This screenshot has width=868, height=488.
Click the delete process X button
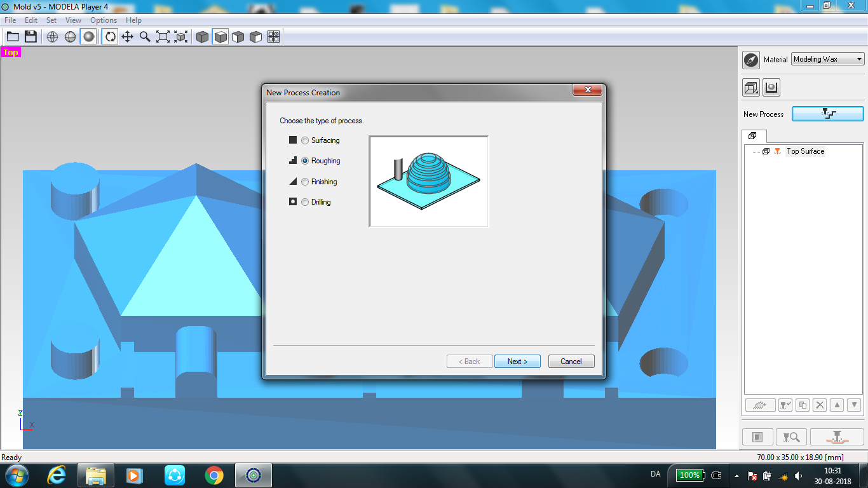(x=820, y=404)
